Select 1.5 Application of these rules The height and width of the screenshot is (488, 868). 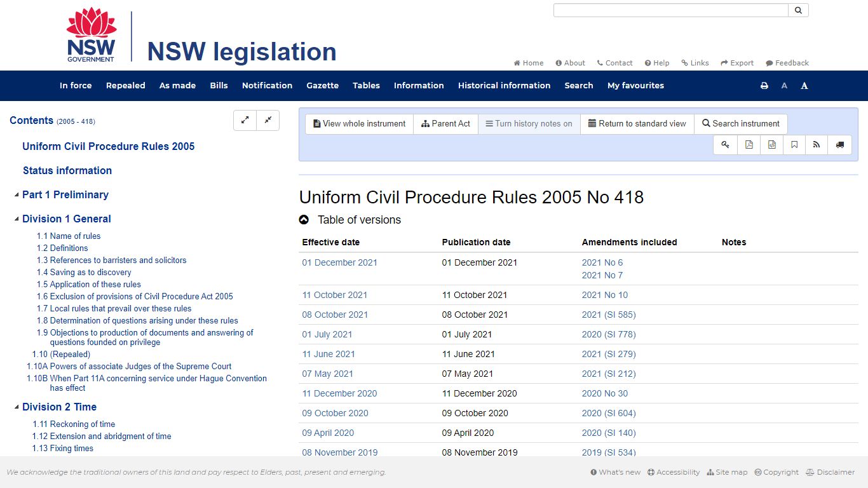[x=89, y=285]
